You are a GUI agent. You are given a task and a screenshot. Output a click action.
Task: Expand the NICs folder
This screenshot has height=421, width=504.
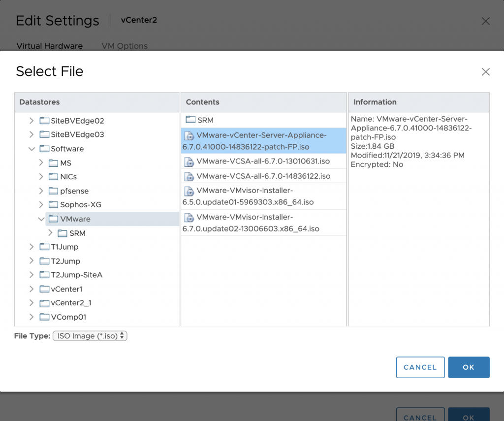(x=41, y=177)
